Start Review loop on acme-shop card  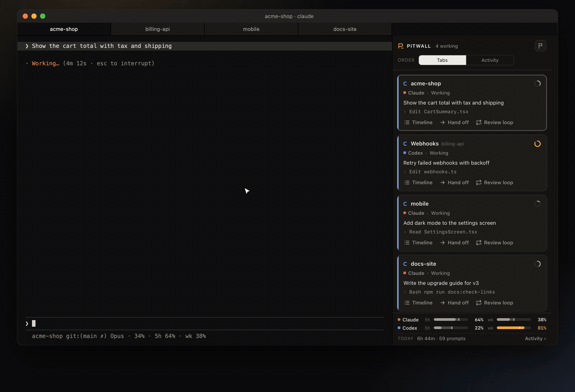tap(494, 122)
